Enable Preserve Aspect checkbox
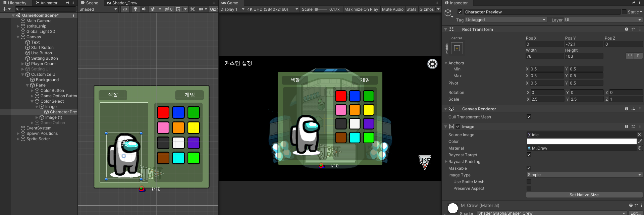 tap(529, 188)
